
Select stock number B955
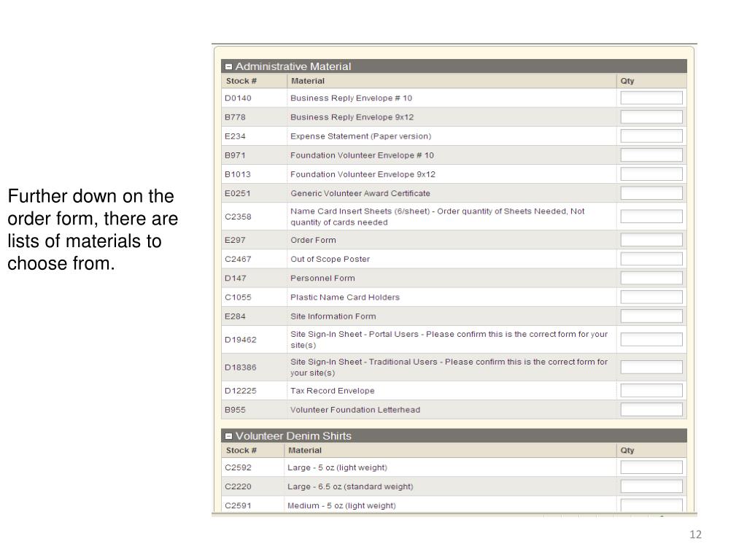[235, 410]
